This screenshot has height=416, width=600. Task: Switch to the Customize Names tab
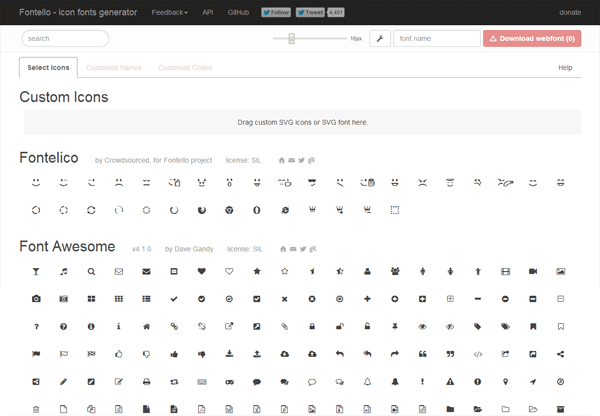click(114, 67)
